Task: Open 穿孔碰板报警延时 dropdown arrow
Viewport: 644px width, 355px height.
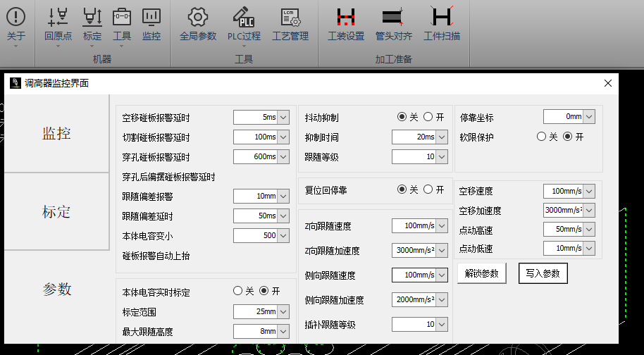Action: point(283,156)
